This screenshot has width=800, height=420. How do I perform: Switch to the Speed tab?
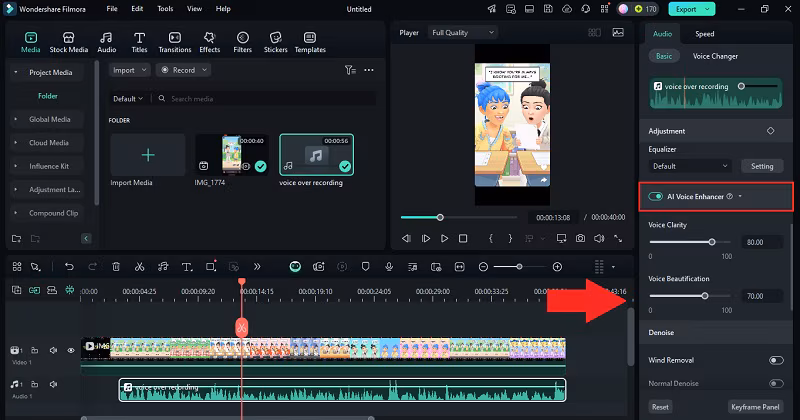point(704,33)
